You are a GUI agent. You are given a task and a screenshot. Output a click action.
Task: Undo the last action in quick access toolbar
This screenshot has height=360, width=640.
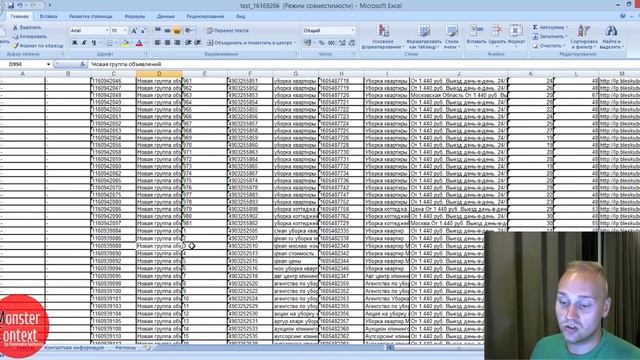pyautogui.click(x=20, y=6)
